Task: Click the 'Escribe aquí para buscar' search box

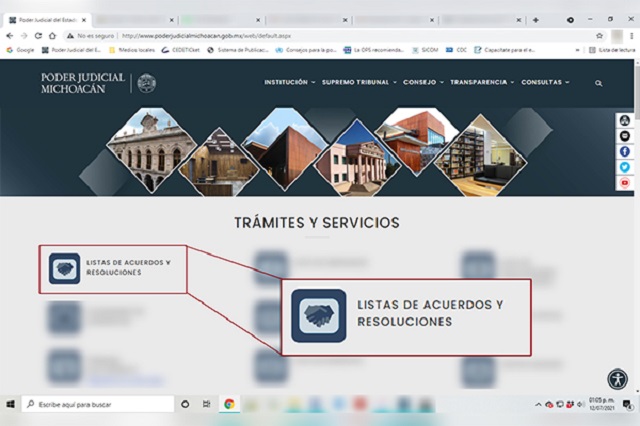Action: tap(98, 404)
